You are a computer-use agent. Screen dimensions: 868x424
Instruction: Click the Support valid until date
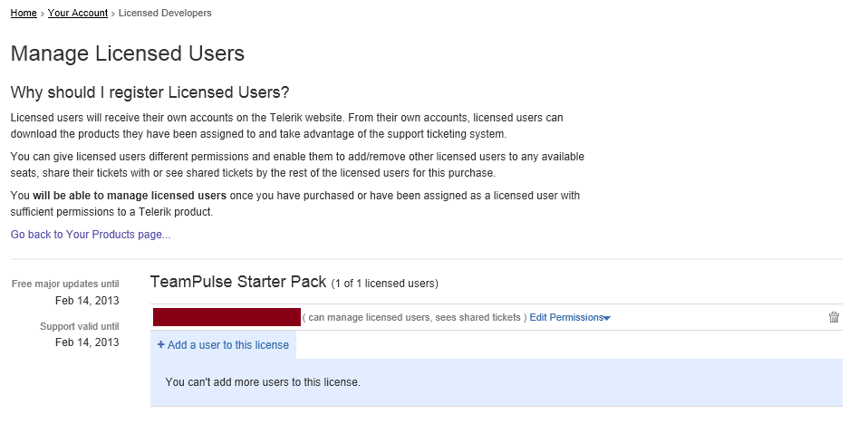pos(87,342)
